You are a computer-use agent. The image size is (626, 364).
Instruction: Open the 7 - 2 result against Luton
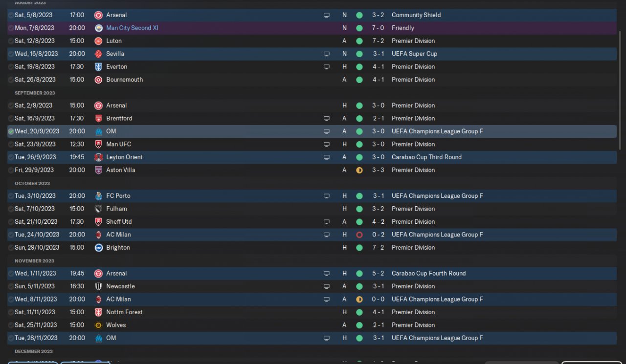pyautogui.click(x=378, y=41)
